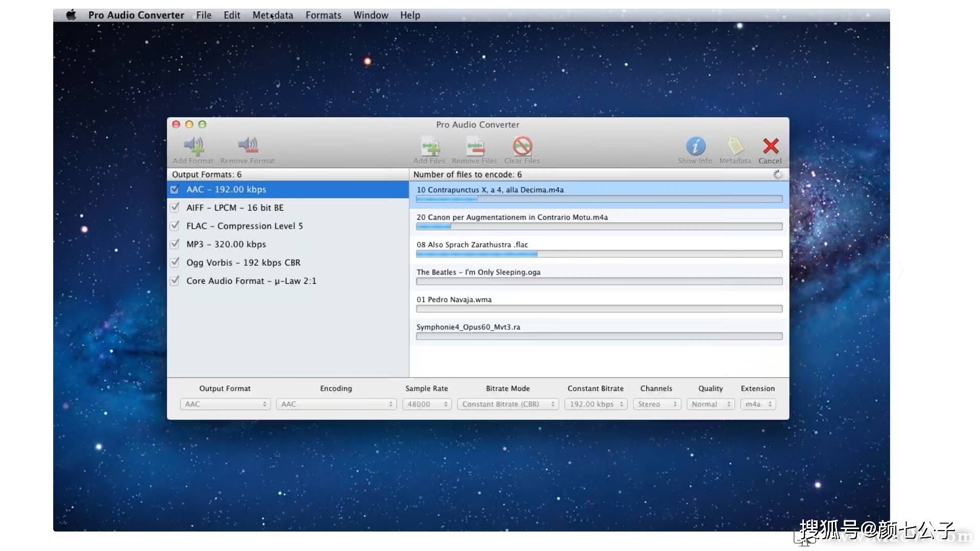
Task: Open the Constant Bitrate 192.00 kbps dropdown
Action: (x=596, y=404)
